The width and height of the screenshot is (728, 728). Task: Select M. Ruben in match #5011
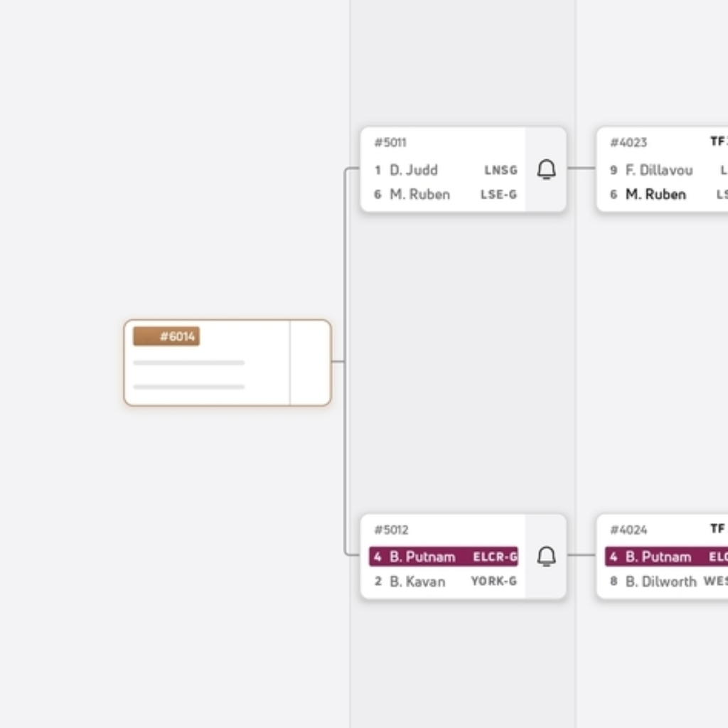[x=419, y=194]
